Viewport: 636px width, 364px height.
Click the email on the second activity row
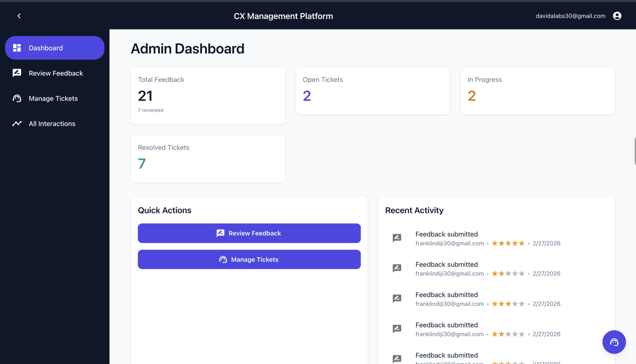450,273
